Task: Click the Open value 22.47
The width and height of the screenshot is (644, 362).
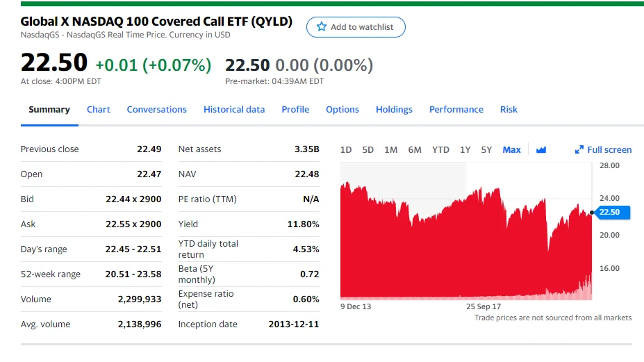Action: (x=149, y=174)
